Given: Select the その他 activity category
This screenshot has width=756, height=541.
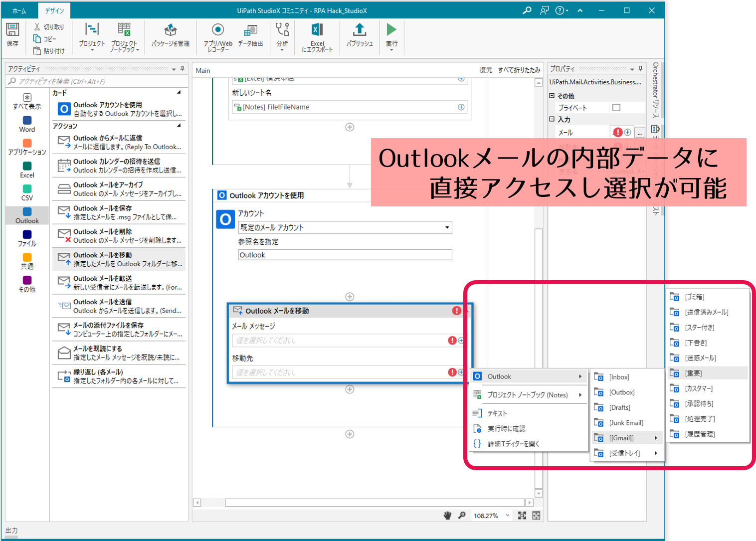Looking at the screenshot, I should tap(27, 284).
